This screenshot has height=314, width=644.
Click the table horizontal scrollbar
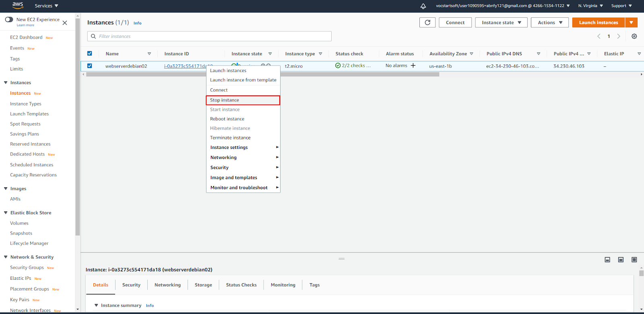(x=262, y=74)
